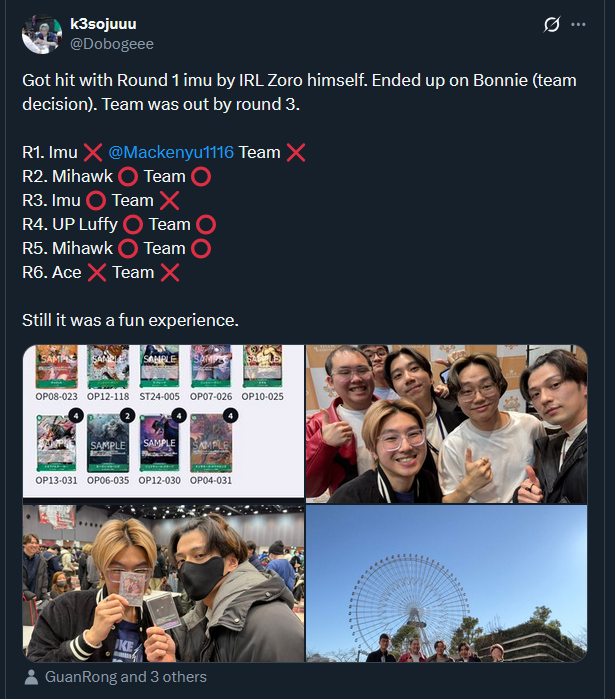Viewport: 615px width, 699px height.
Task: Open the group selfie photo of five people
Action: click(x=447, y=424)
